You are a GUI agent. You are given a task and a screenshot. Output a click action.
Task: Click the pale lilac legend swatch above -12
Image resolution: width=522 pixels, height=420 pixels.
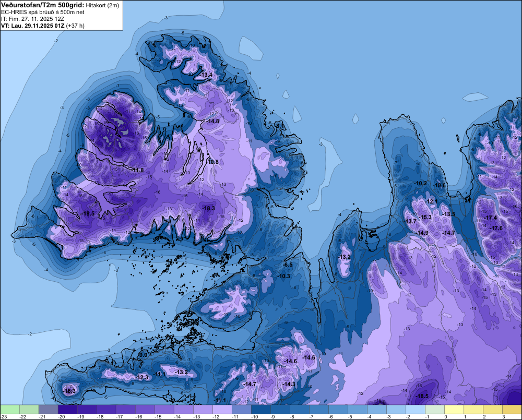(222, 409)
